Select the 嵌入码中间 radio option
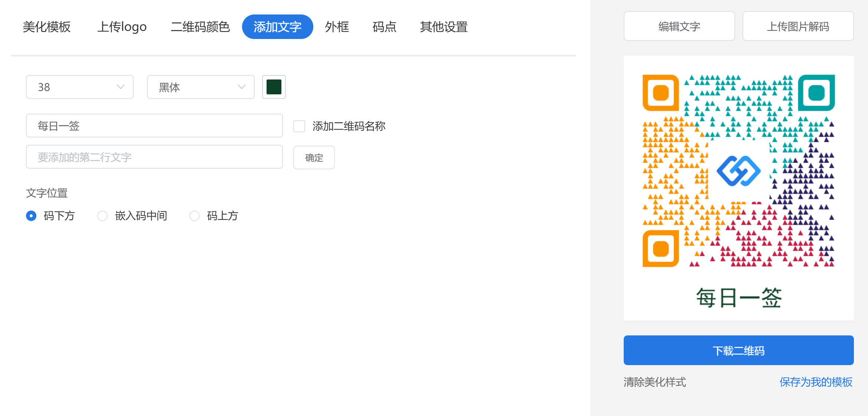Screen dimensions: 868x416 point(102,216)
